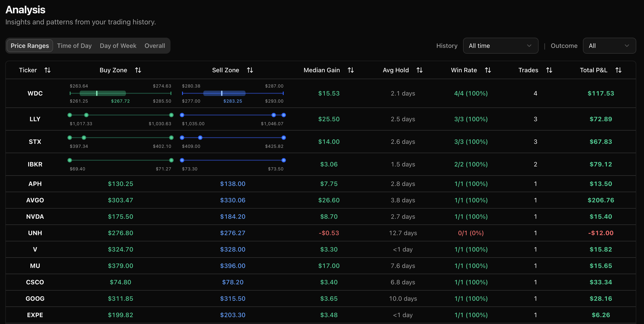Click Trades column sort arrows icon
The image size is (644, 324).
coord(549,70)
